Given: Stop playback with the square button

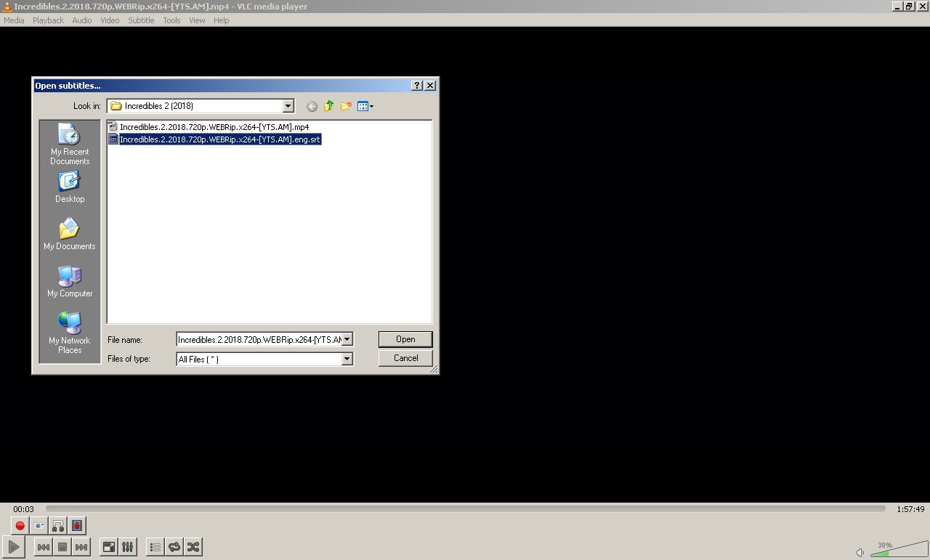Looking at the screenshot, I should pyautogui.click(x=62, y=547).
